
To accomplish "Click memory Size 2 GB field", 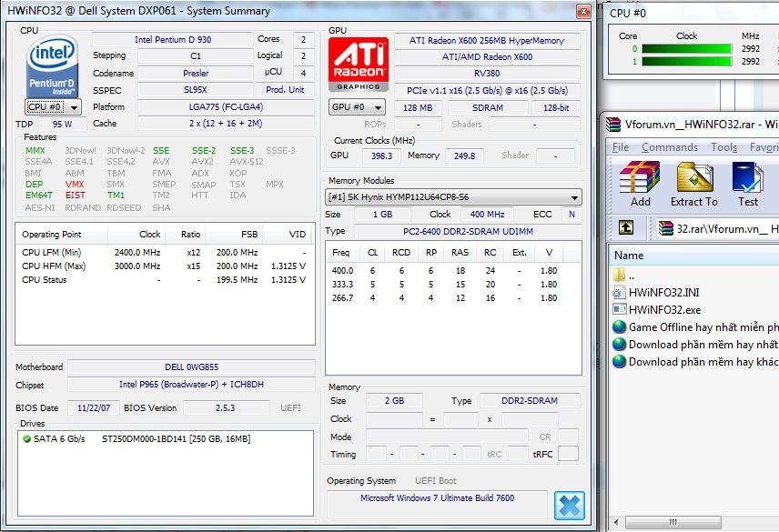I will pos(394,400).
